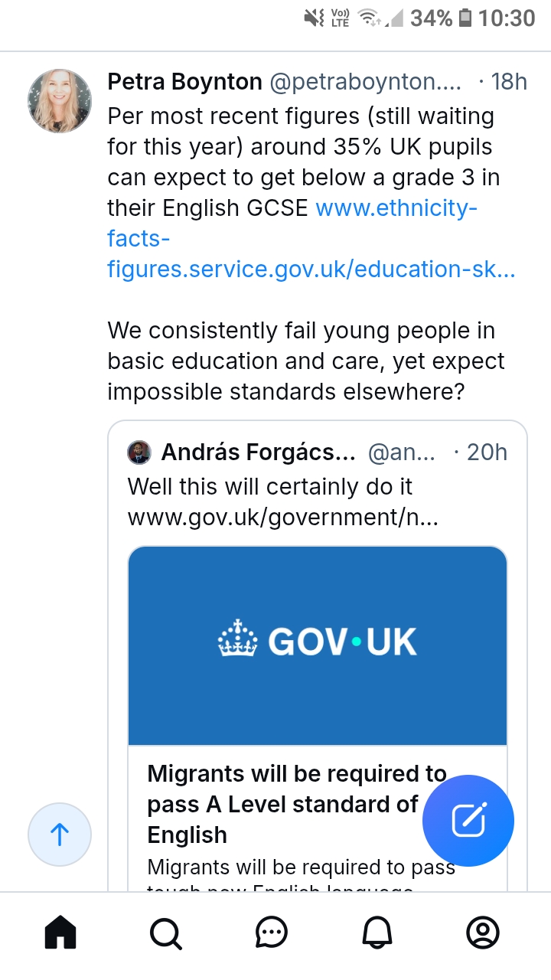Open the ethnicity-facts-figures.service.gov.uk link
The width and height of the screenshot is (551, 980).
(311, 239)
